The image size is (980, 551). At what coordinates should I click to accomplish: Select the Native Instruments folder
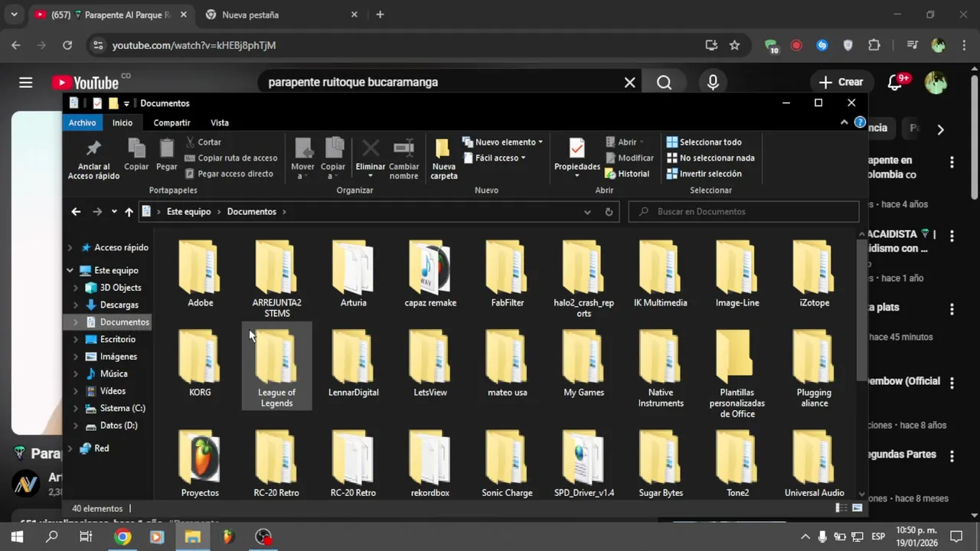pyautogui.click(x=661, y=368)
